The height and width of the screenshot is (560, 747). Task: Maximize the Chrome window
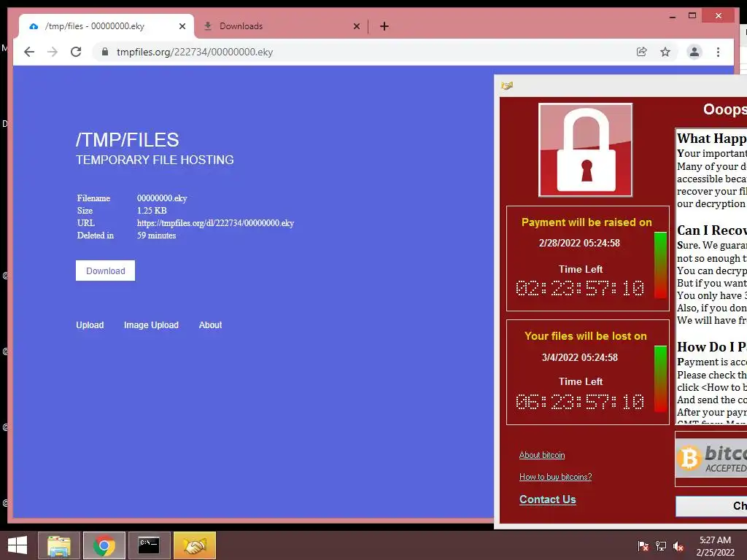[692, 16]
